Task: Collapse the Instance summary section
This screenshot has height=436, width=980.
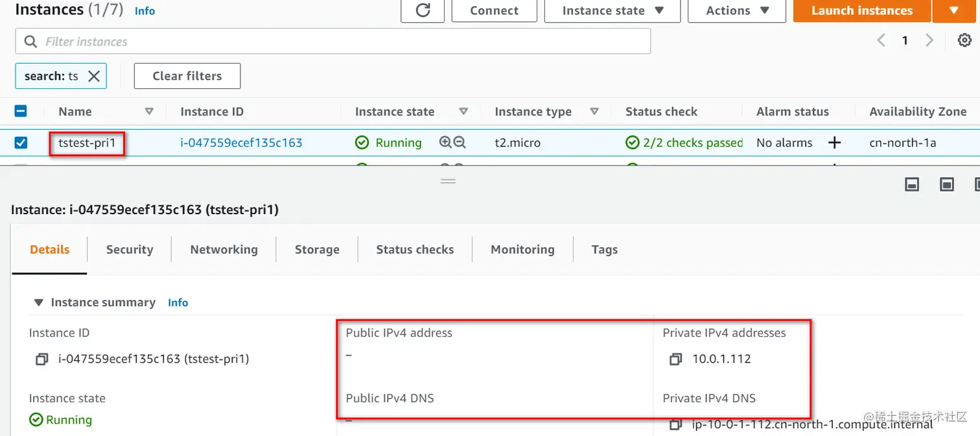Action: coord(39,302)
